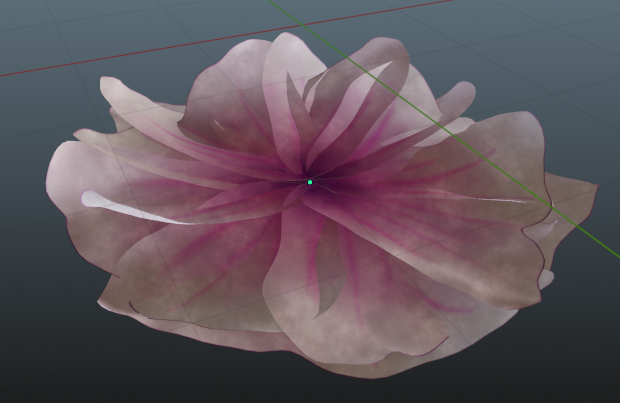This screenshot has width=620, height=403.
Task: Click empty grid area in top-right corner
Action: pyautogui.click(x=570, y=40)
